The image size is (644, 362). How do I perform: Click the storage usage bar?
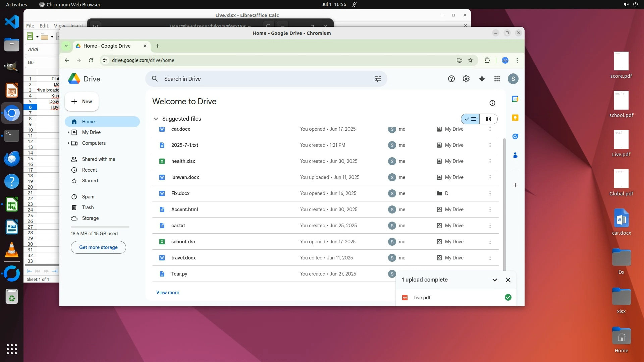tap(100, 227)
